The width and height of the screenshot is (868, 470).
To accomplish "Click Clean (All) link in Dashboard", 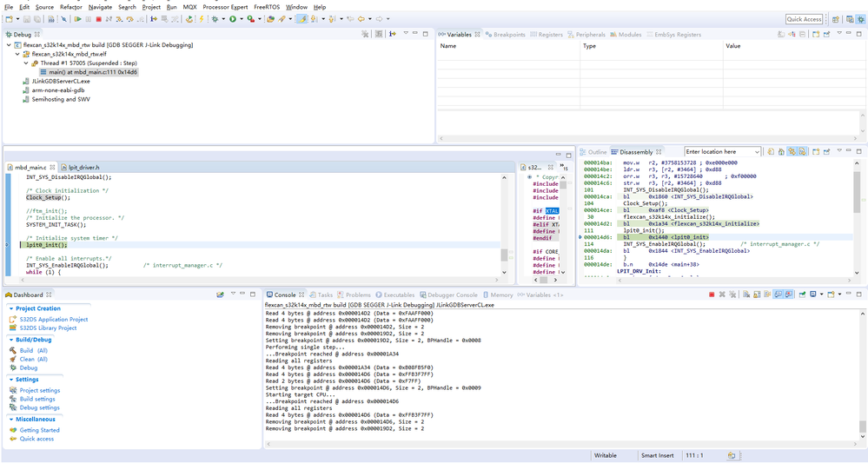I will 33,359.
